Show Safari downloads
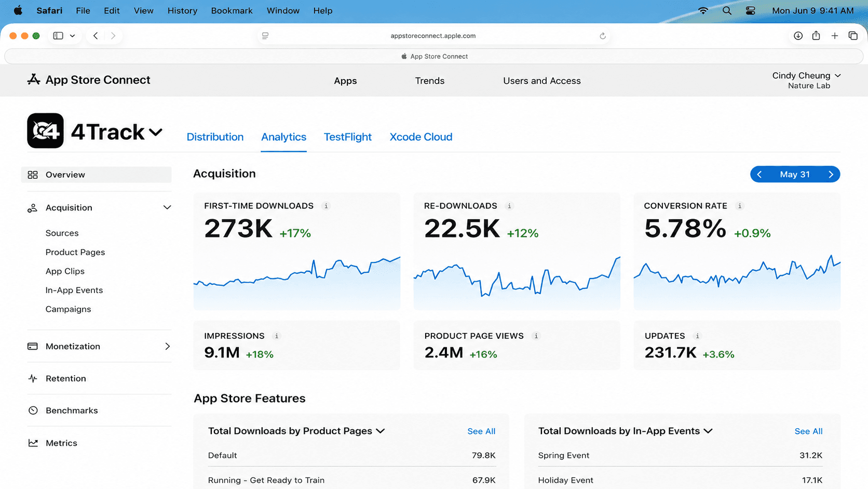Screen dimensions: 868x489 [x=798, y=36]
